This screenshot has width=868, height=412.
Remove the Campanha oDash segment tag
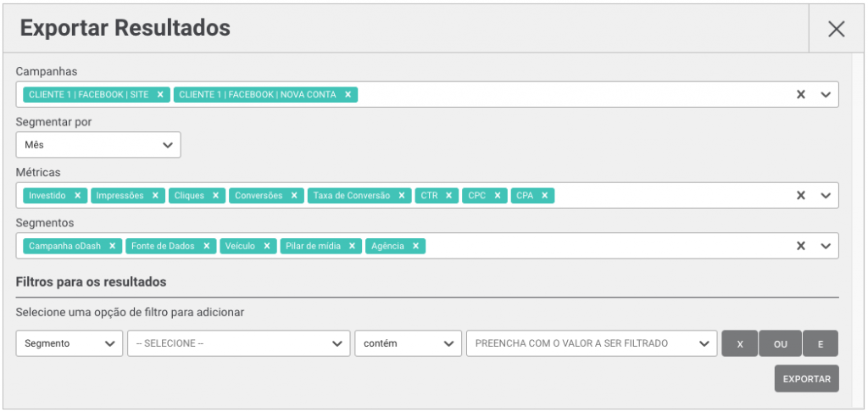coord(113,247)
